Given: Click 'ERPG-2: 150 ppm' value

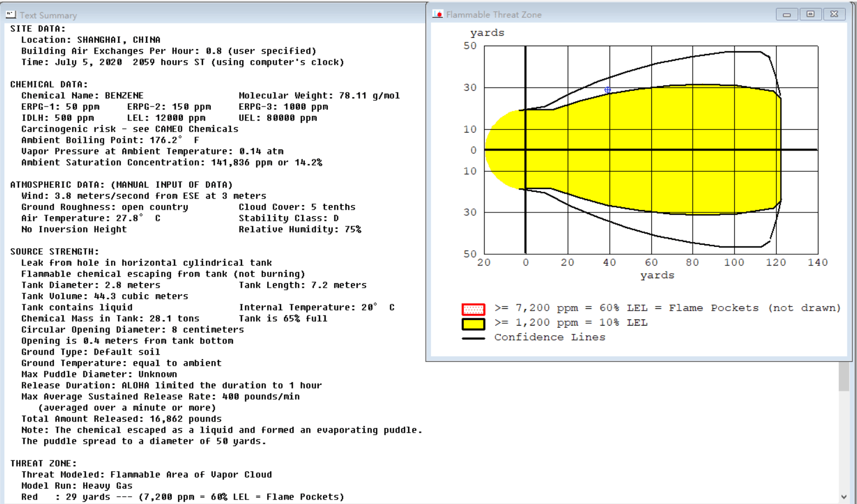Looking at the screenshot, I should tap(169, 107).
